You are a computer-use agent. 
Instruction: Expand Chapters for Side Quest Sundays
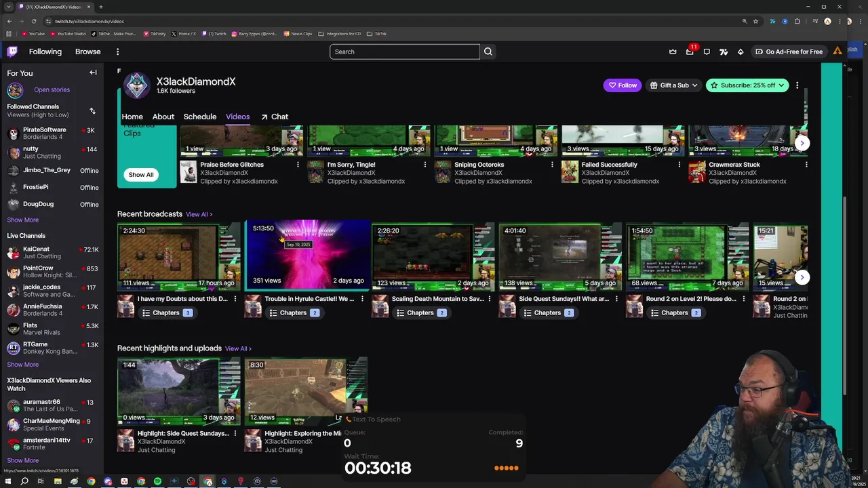[548, 312]
